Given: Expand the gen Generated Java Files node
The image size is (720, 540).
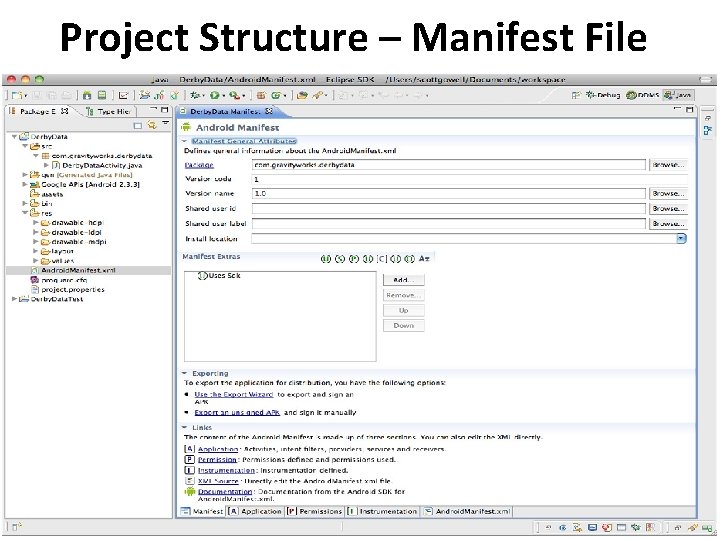Looking at the screenshot, I should click(25, 175).
